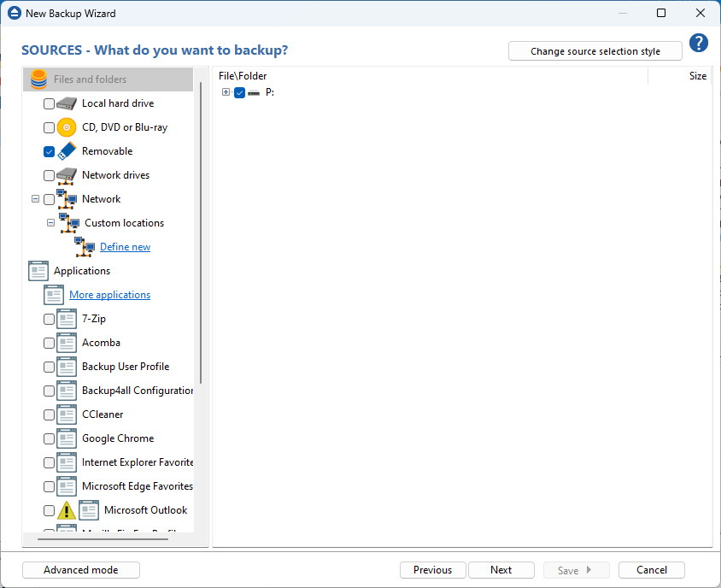Open the More applications link
Image resolution: width=721 pixels, height=588 pixels.
point(109,295)
